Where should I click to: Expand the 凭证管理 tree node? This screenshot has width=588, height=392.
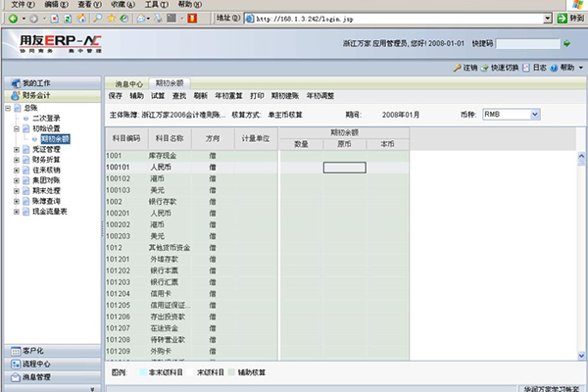17,150
